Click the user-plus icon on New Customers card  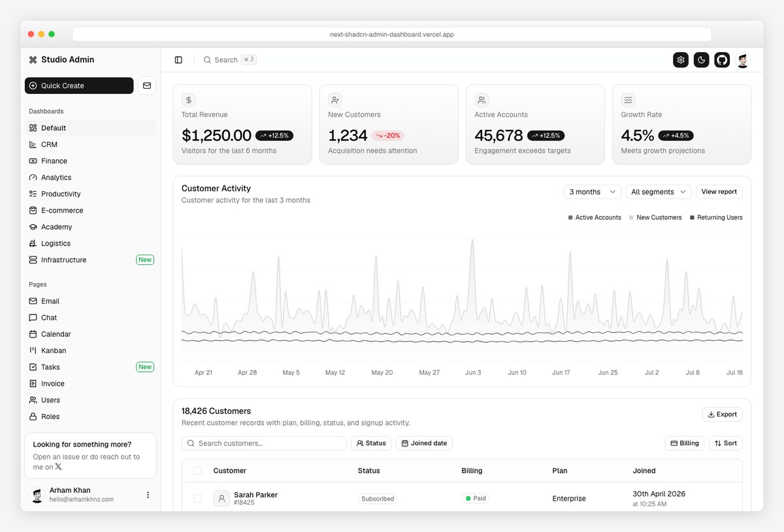pyautogui.click(x=335, y=100)
